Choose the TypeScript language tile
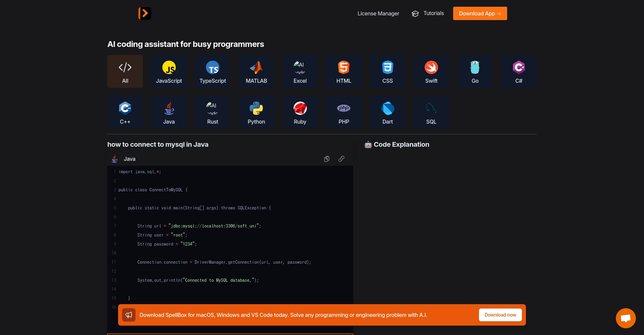This screenshot has width=644, height=335. point(213,72)
